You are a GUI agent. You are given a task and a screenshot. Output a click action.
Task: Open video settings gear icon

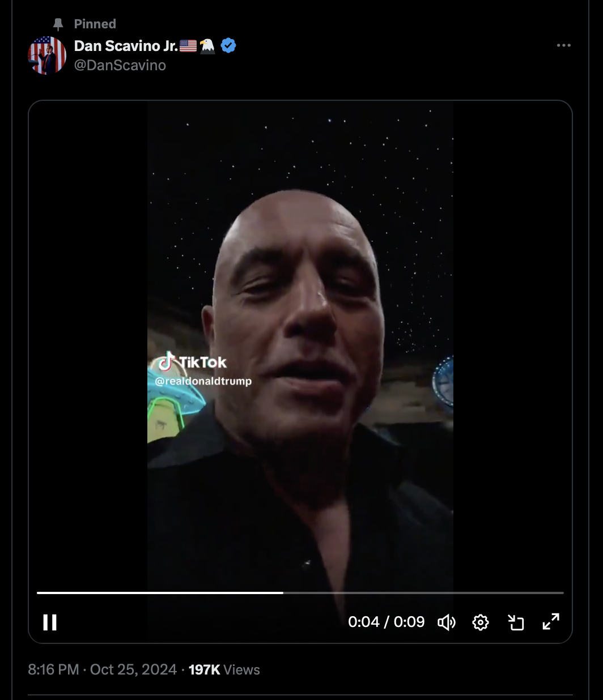coord(481,622)
